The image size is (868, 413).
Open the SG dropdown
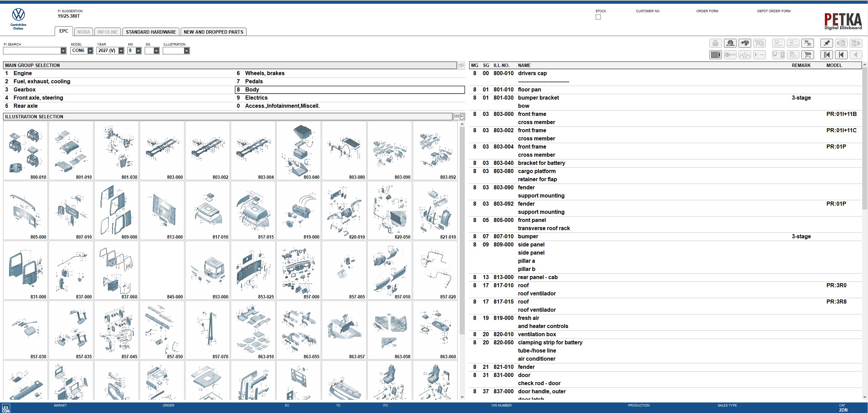[156, 51]
